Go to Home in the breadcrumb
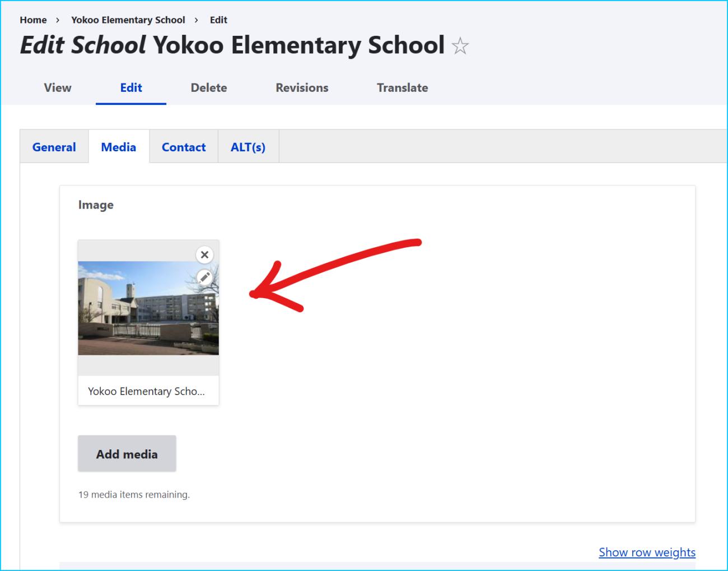 click(x=33, y=20)
